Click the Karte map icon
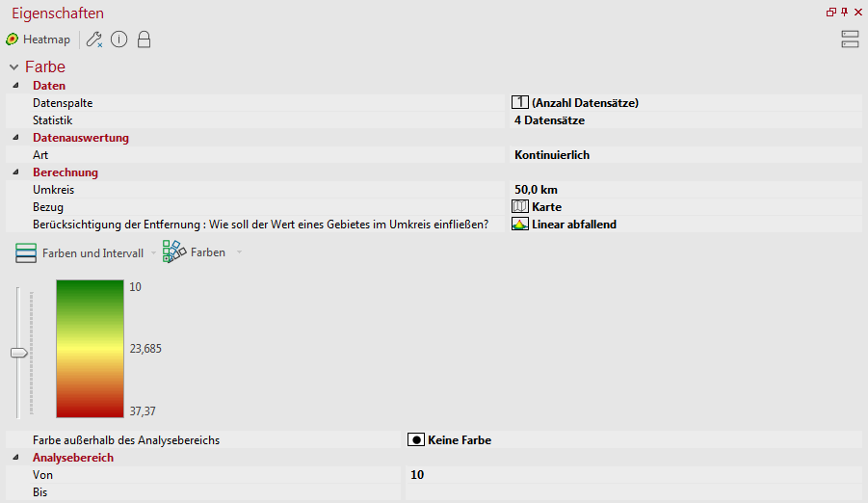The image size is (868, 503). 520,206
